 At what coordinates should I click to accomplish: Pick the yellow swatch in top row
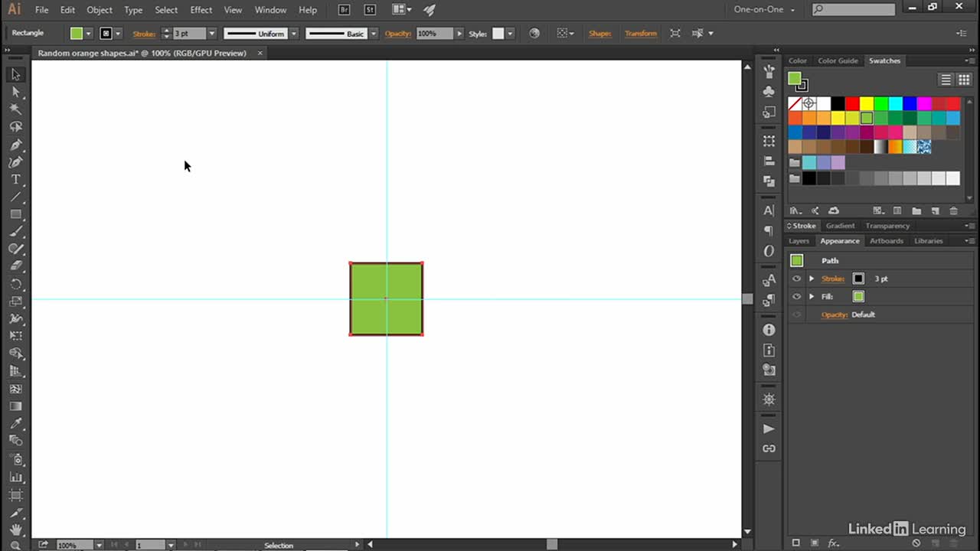point(867,103)
